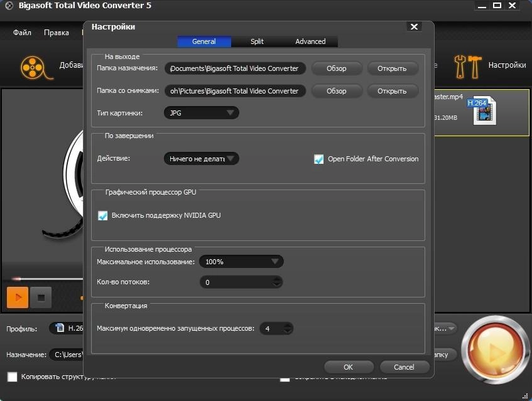Click the Назначение path field in main window
532x401 pixels.
pos(67,355)
